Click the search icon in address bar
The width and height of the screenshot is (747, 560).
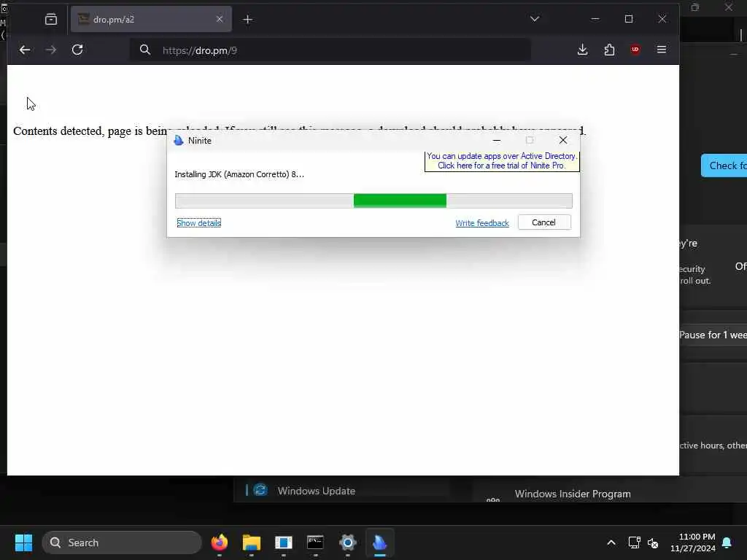(x=145, y=50)
